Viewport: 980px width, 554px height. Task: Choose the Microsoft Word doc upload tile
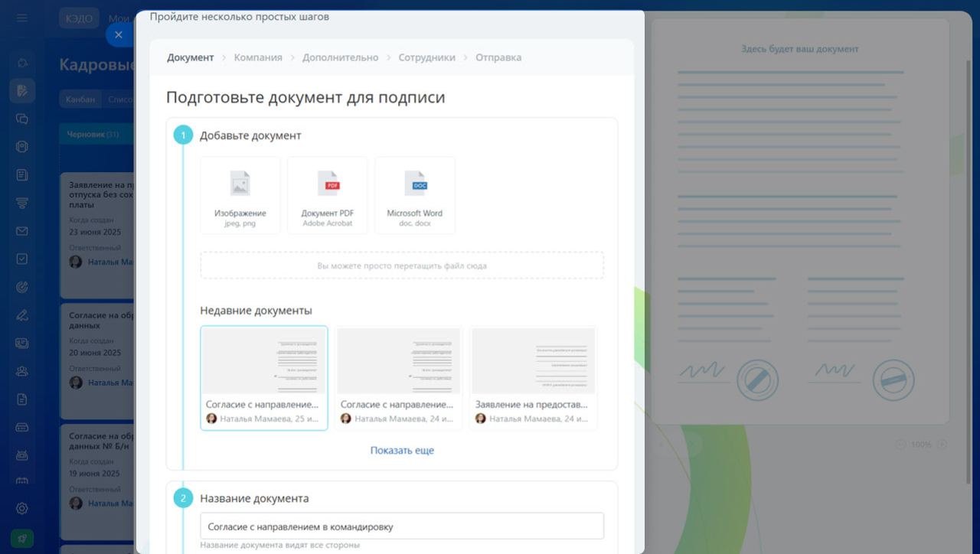415,195
